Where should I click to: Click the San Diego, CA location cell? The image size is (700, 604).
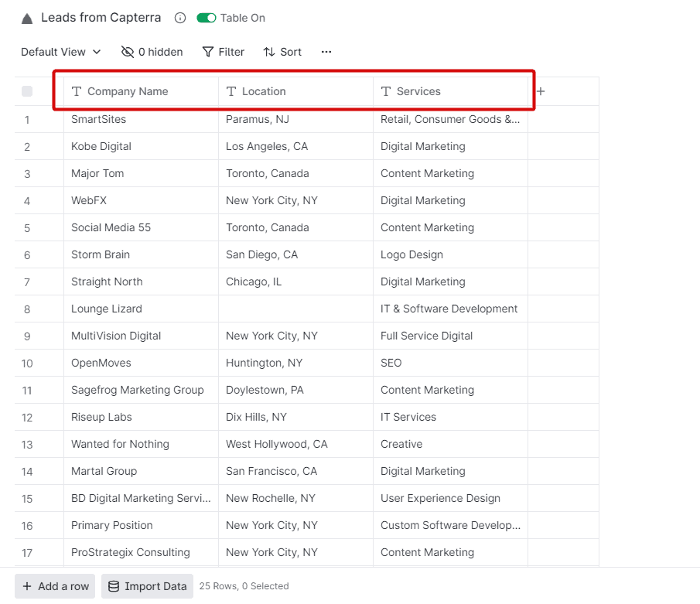pyautogui.click(x=295, y=254)
